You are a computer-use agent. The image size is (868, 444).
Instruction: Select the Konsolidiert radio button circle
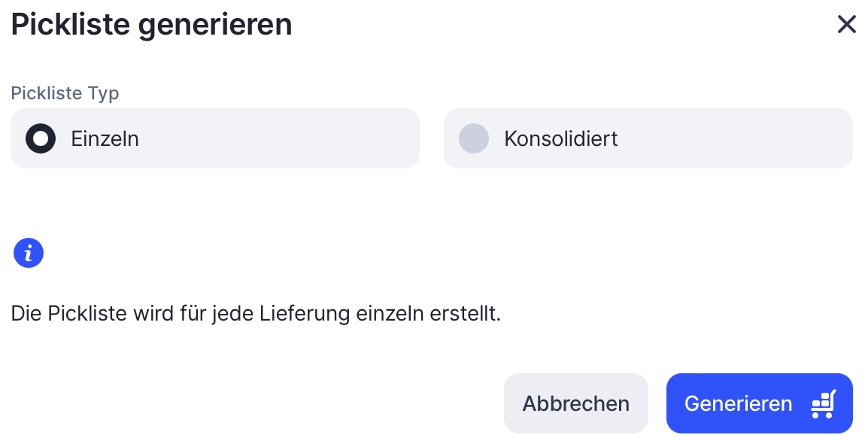pos(474,138)
